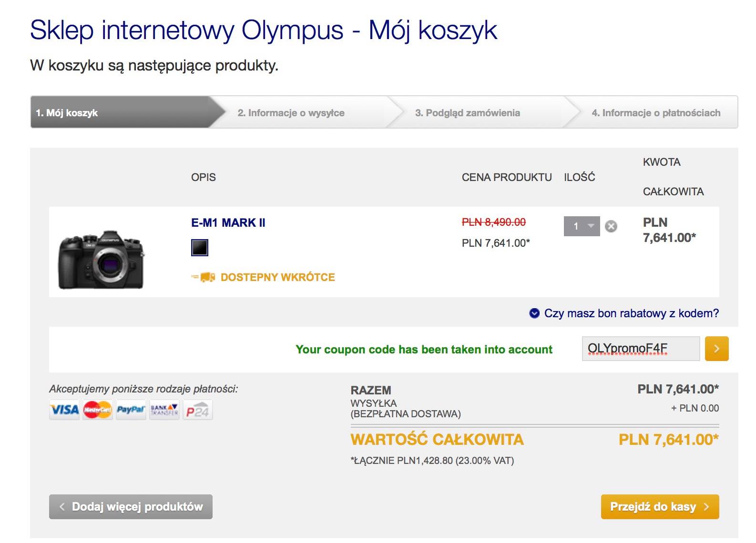Click the Visa payment icon

point(64,410)
